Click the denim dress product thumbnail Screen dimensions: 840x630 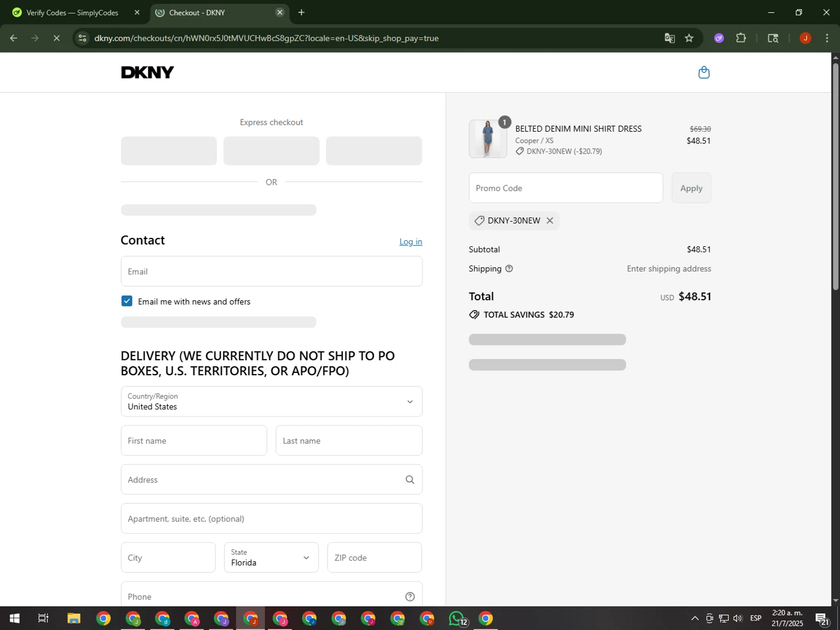tap(488, 139)
